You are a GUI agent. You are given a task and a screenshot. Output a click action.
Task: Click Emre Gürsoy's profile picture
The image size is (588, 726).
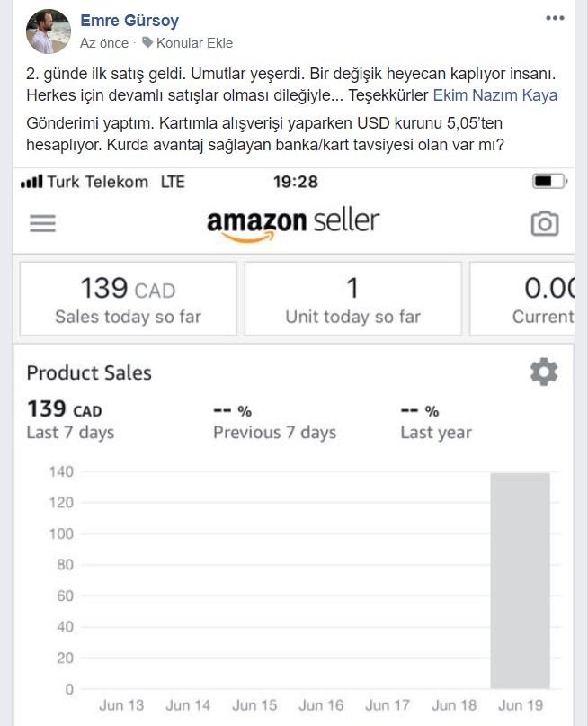(49, 31)
